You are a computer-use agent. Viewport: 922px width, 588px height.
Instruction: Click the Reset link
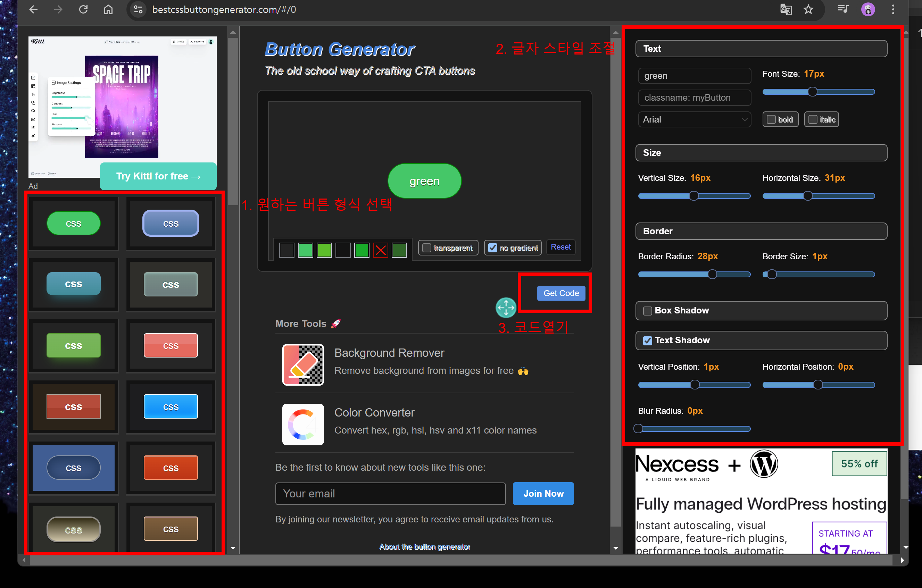point(560,247)
